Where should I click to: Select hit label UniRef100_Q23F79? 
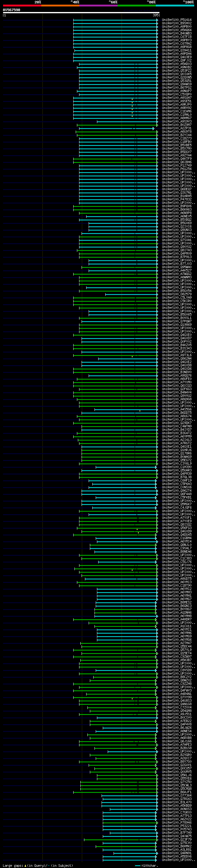pyautogui.click(x=177, y=839)
